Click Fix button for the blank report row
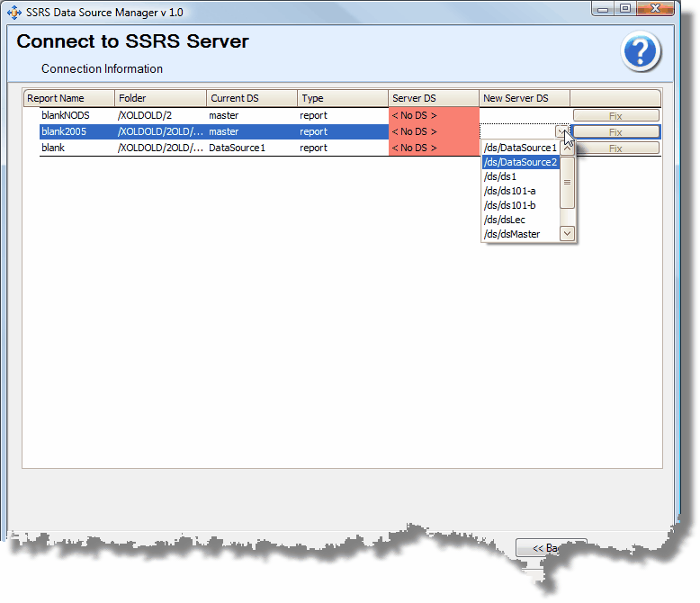The image size is (700, 603). click(615, 148)
